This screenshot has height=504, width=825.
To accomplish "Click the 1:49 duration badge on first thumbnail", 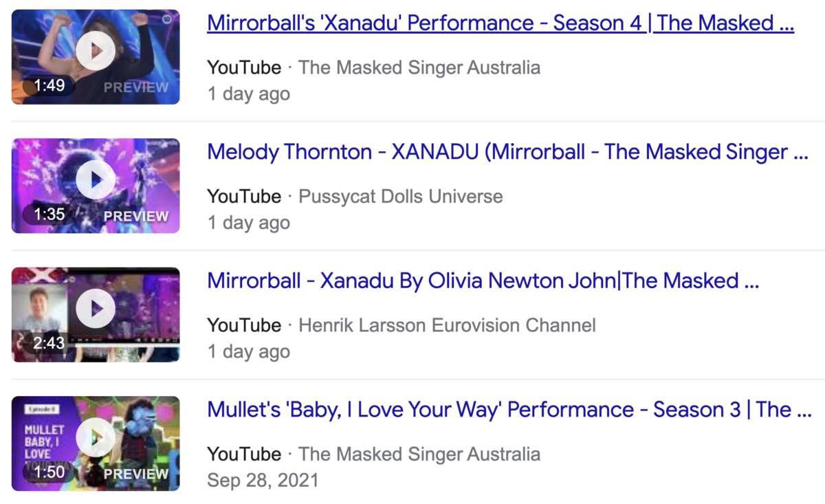I will click(49, 86).
